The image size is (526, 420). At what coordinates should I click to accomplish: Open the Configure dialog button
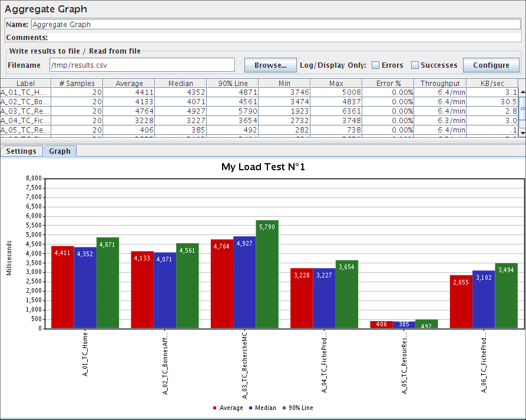point(491,65)
